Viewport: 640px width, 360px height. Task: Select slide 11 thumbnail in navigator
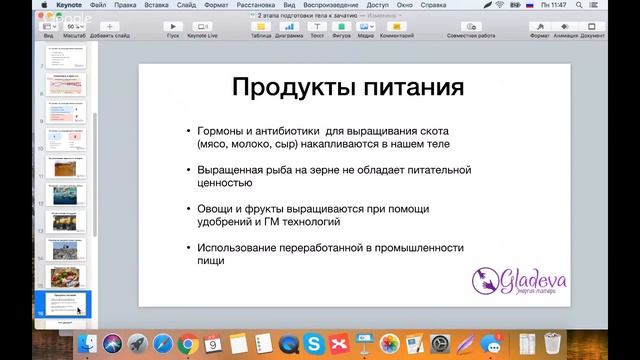coord(66,167)
